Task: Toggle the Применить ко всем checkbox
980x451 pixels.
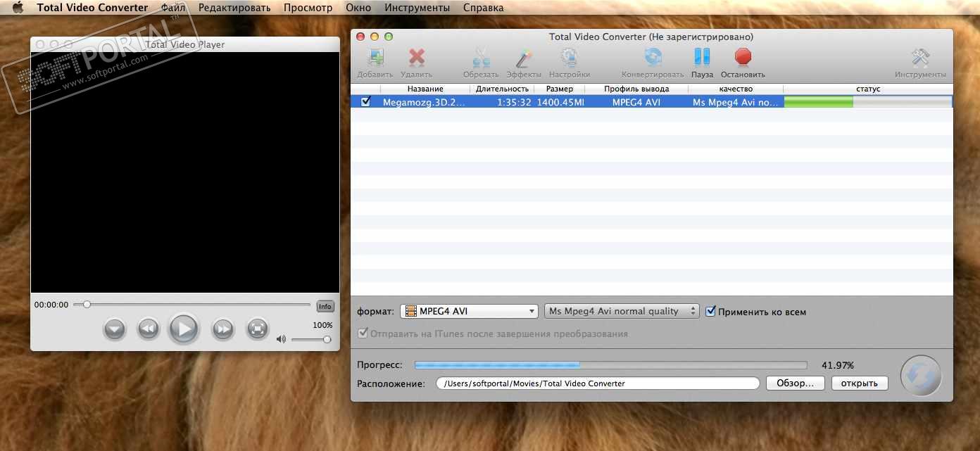Action: tap(710, 311)
